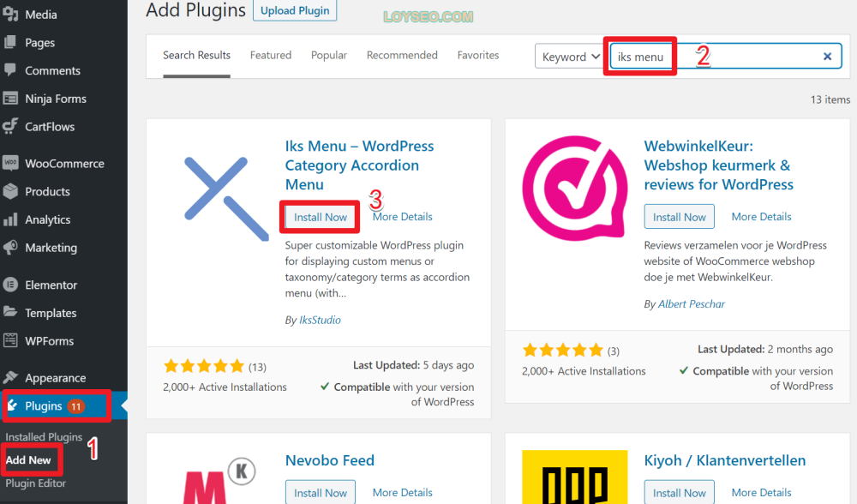Click the Appearance paintbrush icon
Image resolution: width=857 pixels, height=504 pixels.
10,377
